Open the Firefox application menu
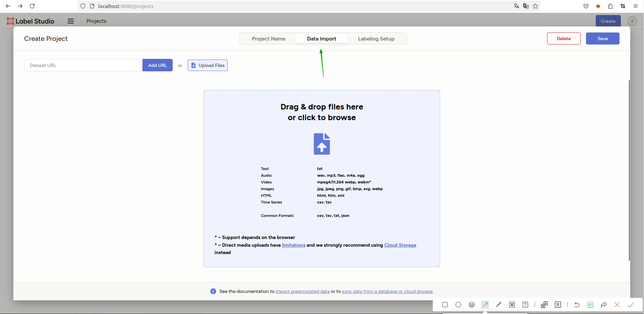This screenshot has height=314, width=644. point(636,6)
